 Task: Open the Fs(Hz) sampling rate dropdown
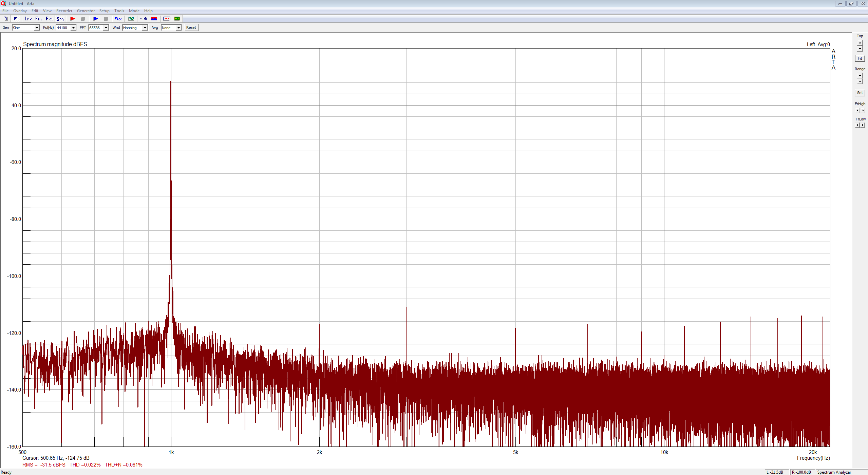[66, 28]
